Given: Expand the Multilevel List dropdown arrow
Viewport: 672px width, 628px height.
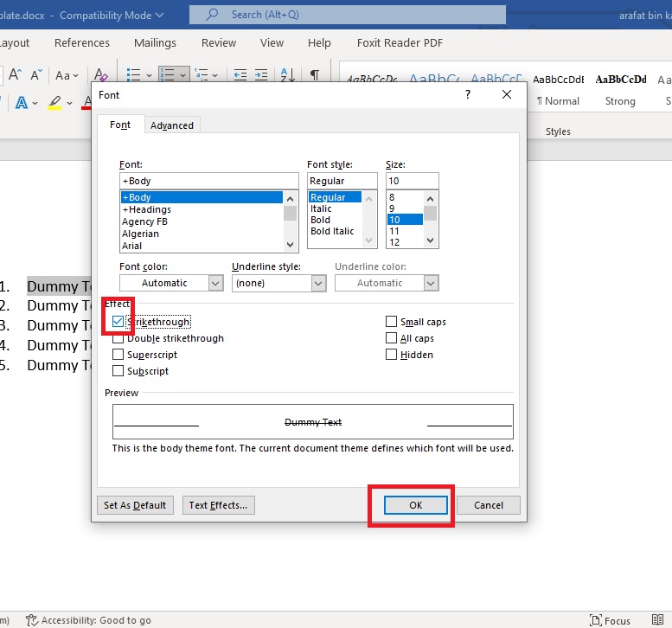Looking at the screenshot, I should click(x=214, y=75).
